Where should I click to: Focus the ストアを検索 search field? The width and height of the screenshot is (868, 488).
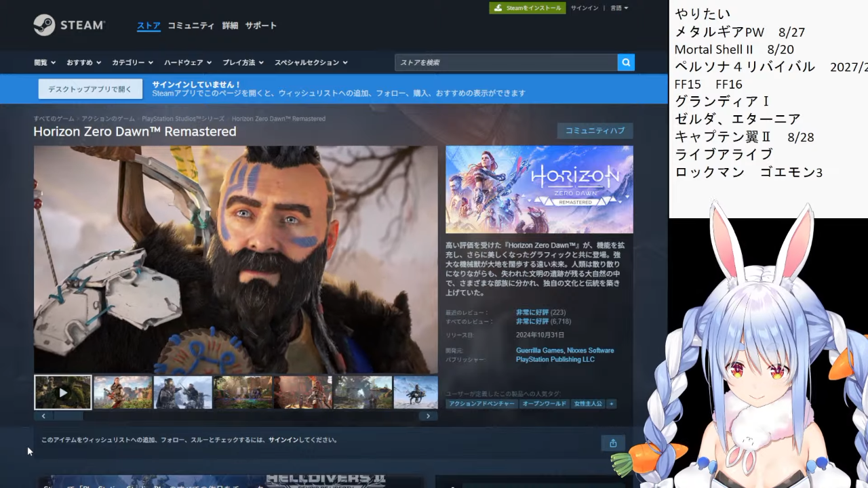[506, 62]
